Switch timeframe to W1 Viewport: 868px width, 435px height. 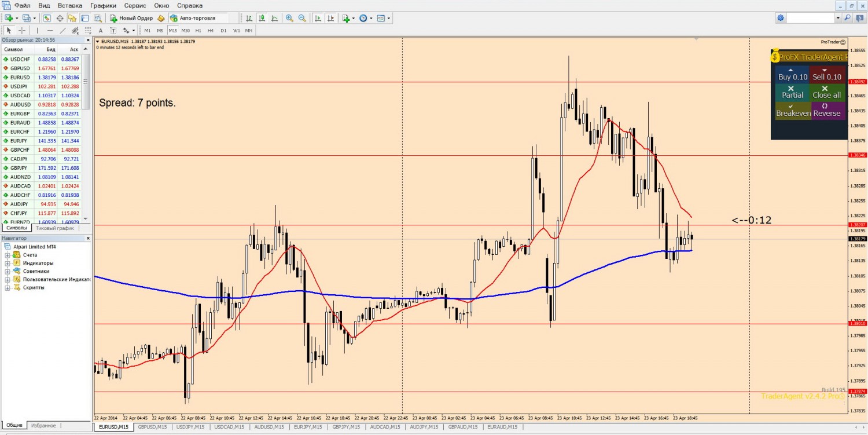pos(237,30)
